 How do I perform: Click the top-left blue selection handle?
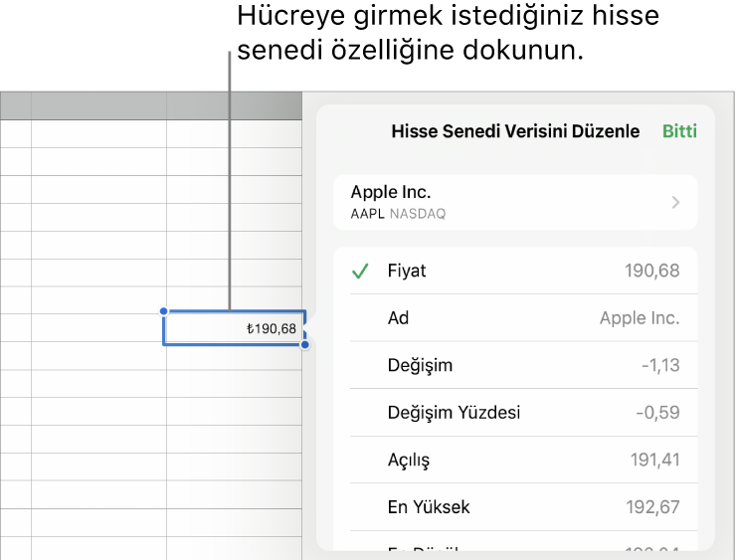pyautogui.click(x=163, y=310)
